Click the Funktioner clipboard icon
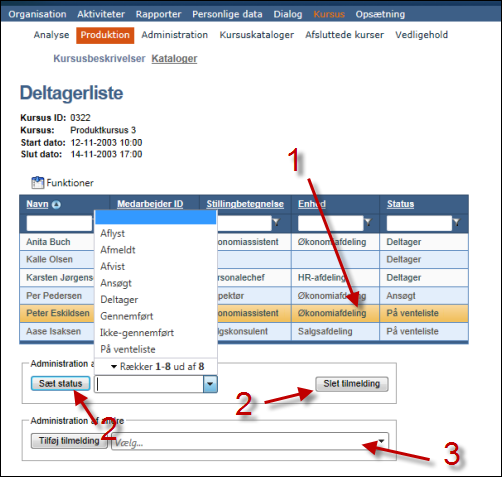Screen dimensions: 502x477 click(x=37, y=183)
